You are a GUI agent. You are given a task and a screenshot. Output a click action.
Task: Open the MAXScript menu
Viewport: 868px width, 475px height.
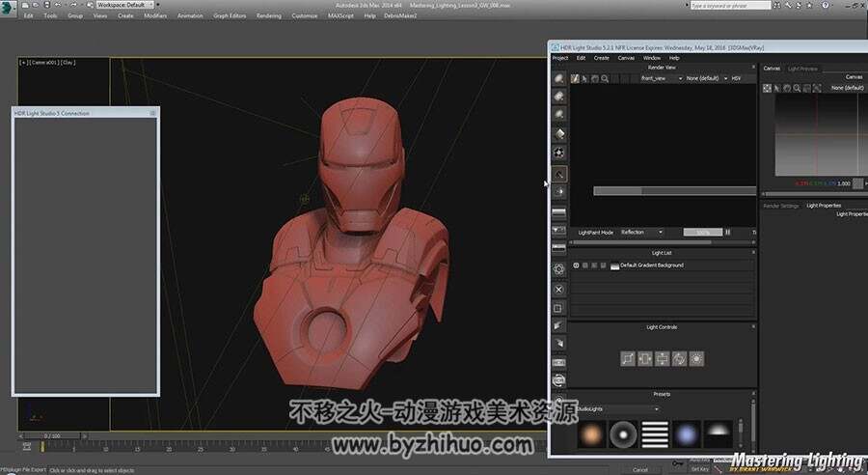[340, 15]
